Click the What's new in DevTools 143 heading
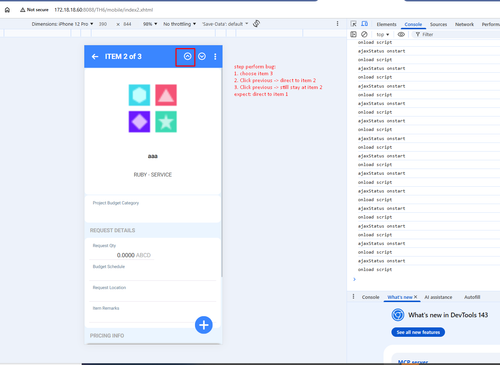This screenshot has height=365, width=500. [448, 315]
